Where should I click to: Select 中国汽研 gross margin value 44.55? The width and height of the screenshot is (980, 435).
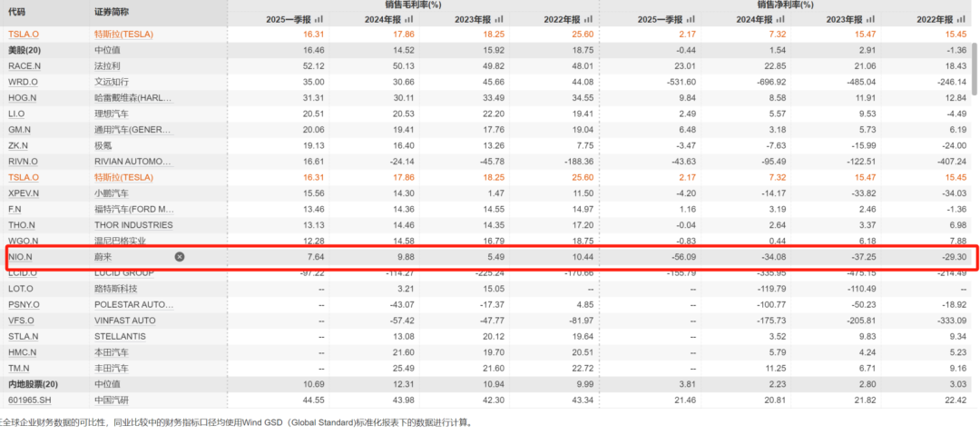(312, 400)
